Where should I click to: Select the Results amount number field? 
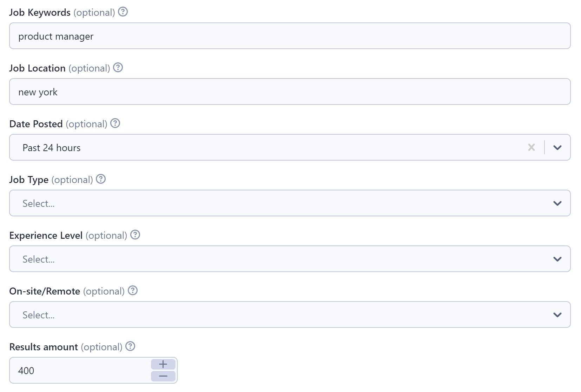(x=80, y=370)
